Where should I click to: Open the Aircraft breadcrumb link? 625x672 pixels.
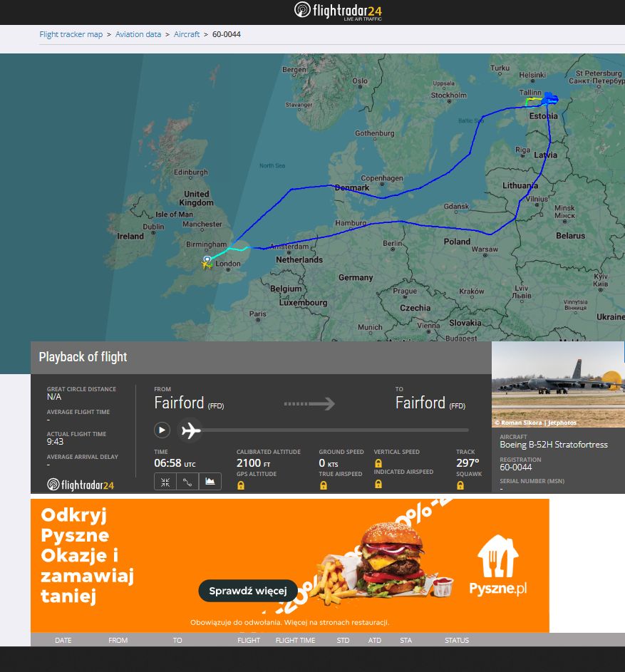click(x=187, y=34)
